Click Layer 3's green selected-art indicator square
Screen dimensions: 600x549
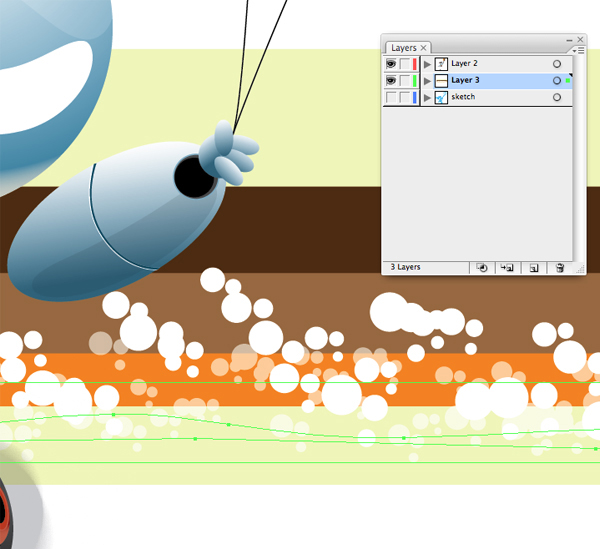coord(568,80)
